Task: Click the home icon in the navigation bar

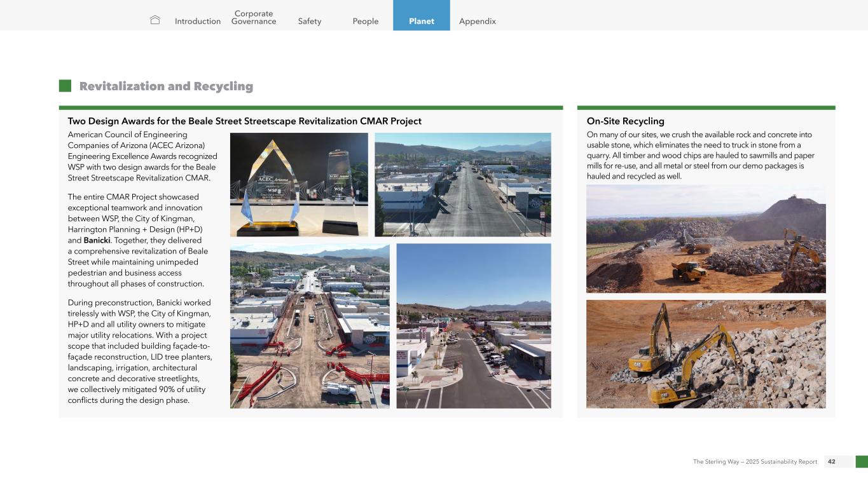Action: coord(155,20)
